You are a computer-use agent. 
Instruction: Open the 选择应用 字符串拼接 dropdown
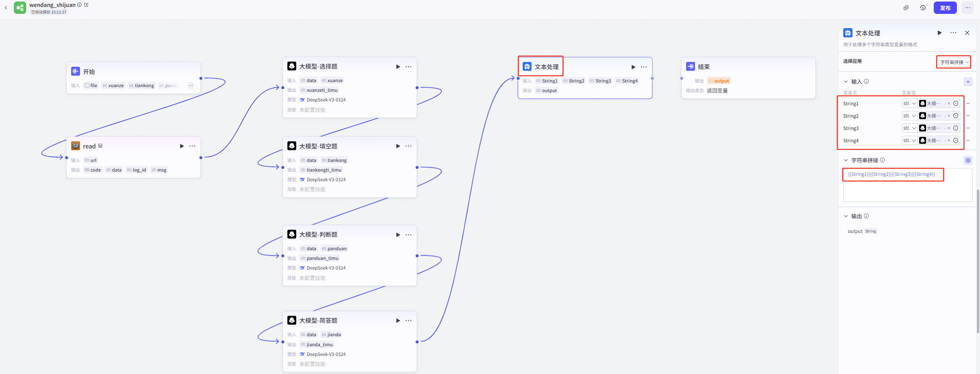tap(954, 62)
